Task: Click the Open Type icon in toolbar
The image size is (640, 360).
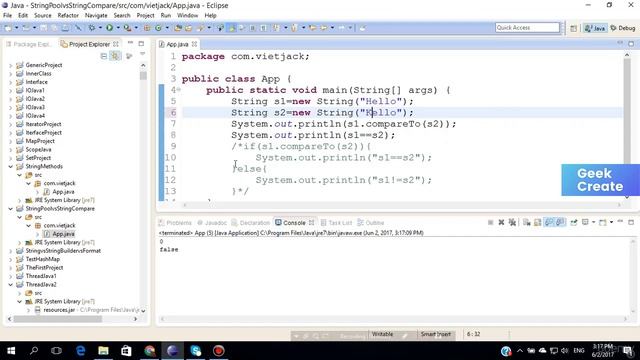Action: click(x=178, y=28)
